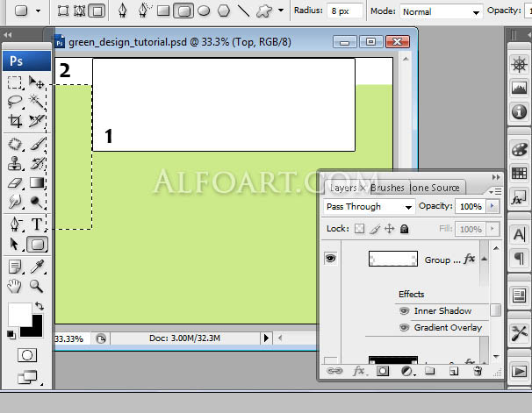Select the Notes tool
The width and height of the screenshot is (532, 413).
(x=15, y=267)
